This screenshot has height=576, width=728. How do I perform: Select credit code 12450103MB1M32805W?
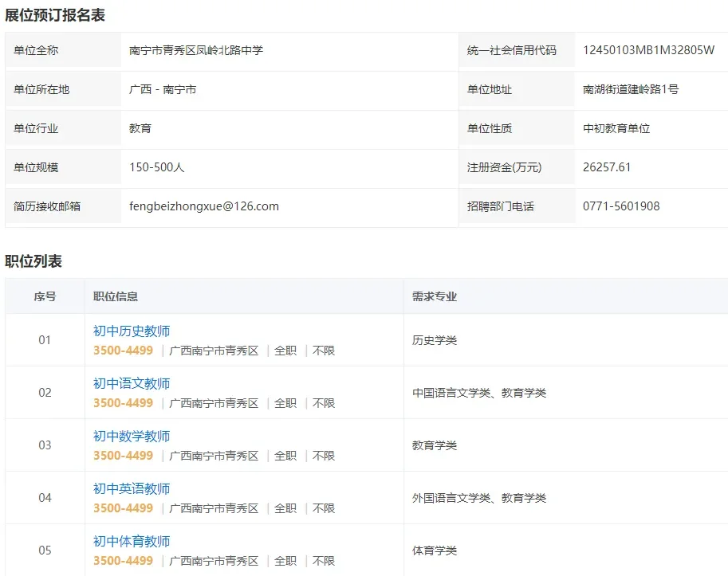pos(648,50)
